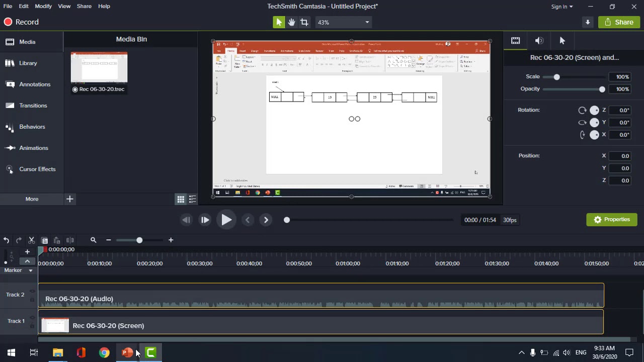Open the Behaviors tab

click(32, 127)
